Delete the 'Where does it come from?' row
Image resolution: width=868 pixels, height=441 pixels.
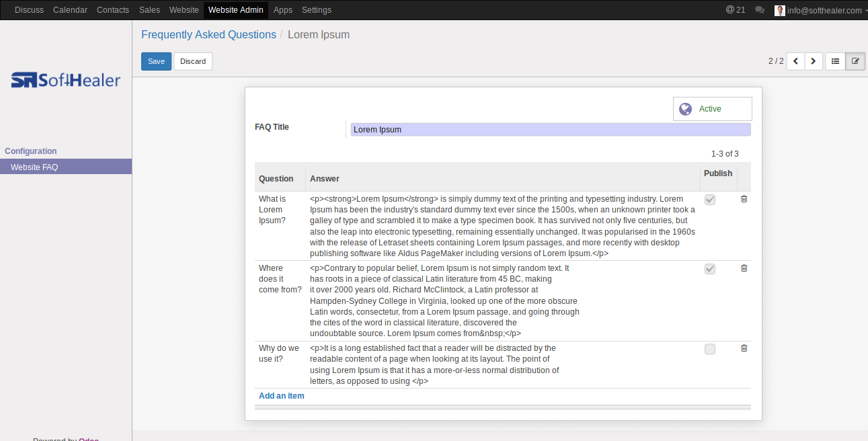point(744,268)
